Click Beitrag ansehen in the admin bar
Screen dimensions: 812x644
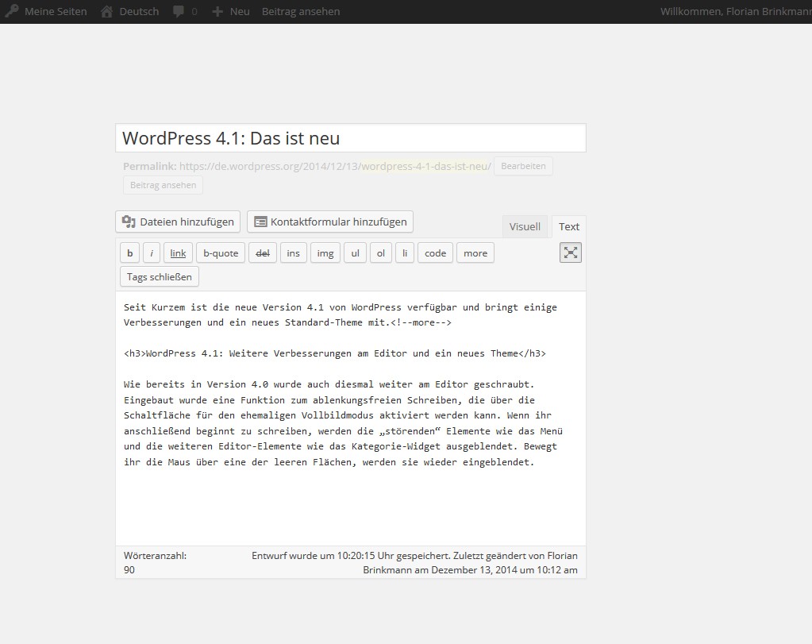coord(301,11)
